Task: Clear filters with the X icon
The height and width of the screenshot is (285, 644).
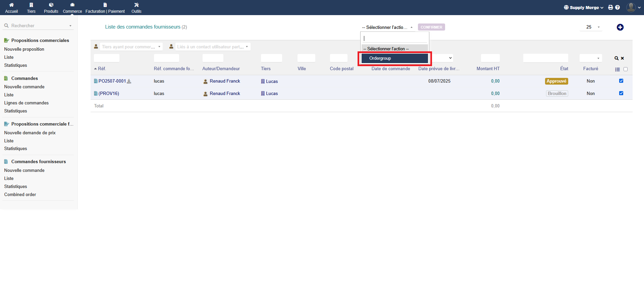Action: point(623,58)
